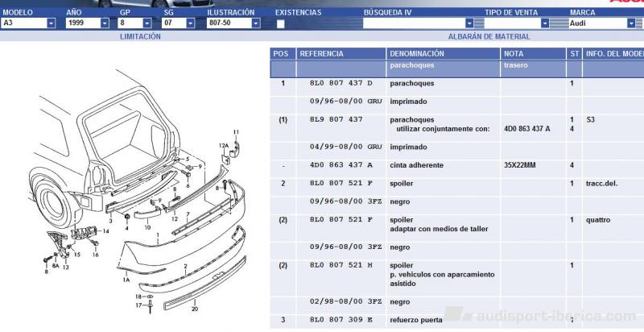The width and height of the screenshot is (644, 332).
Task: Click the LIMITACIÓN link
Action: 140,36
